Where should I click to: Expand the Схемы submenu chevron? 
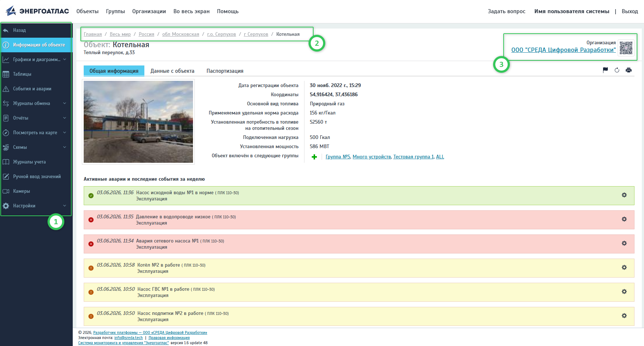point(65,147)
